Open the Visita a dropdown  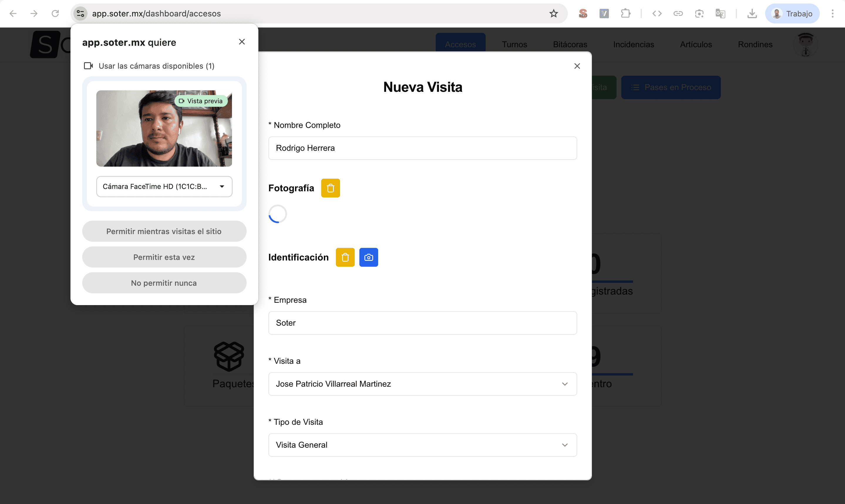[422, 384]
